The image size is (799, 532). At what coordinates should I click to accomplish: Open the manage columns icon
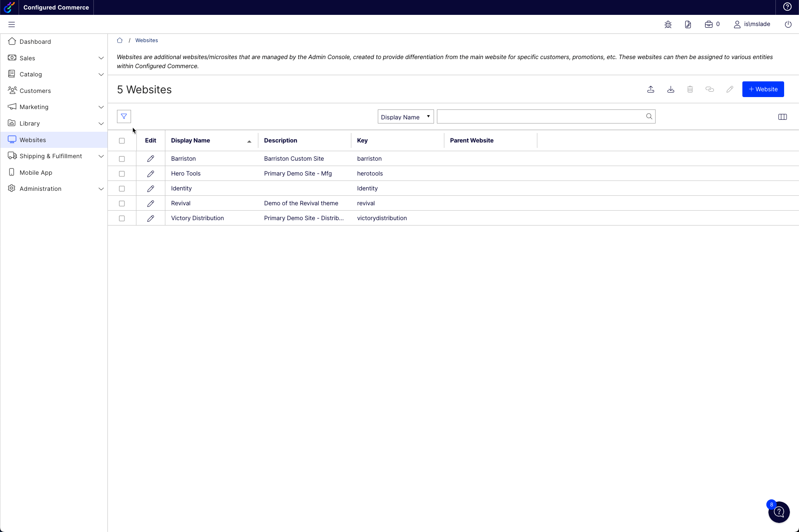pyautogui.click(x=782, y=117)
